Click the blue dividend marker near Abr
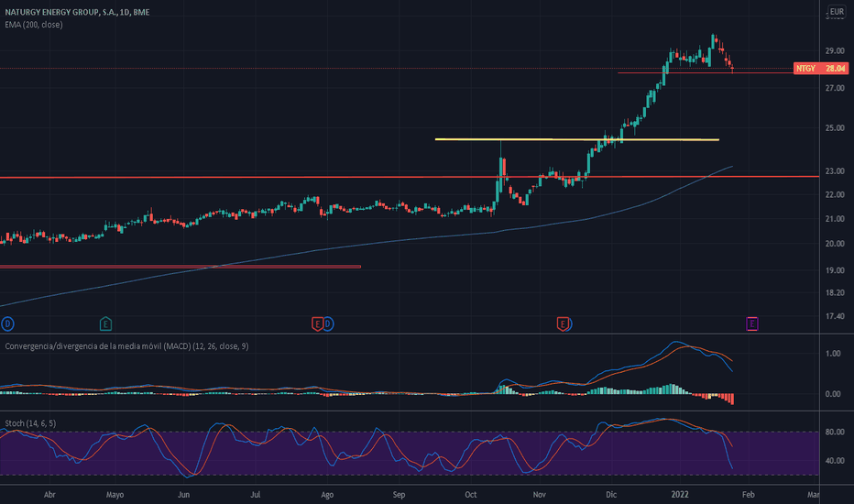Image resolution: width=854 pixels, height=504 pixels. (7, 324)
